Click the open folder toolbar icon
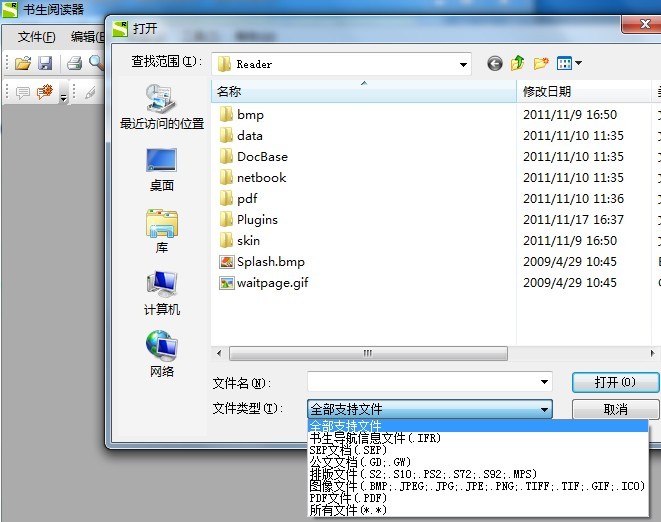The height and width of the screenshot is (522, 661). pyautogui.click(x=23, y=63)
